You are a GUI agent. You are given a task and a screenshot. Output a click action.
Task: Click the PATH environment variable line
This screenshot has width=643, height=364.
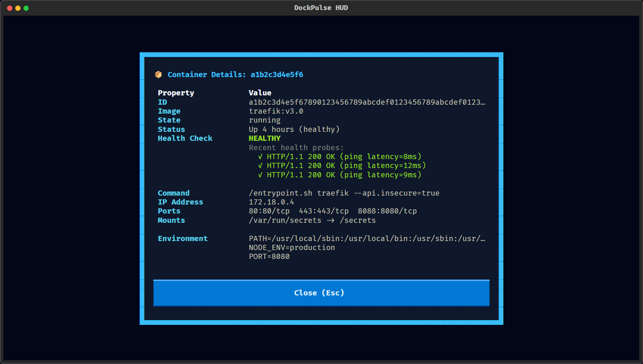tap(367, 238)
